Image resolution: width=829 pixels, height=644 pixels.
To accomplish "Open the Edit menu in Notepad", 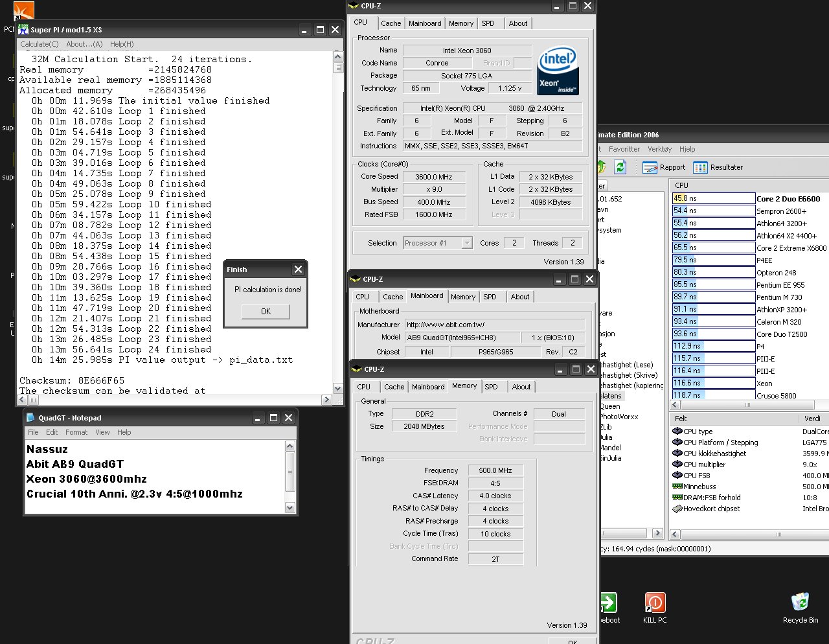I will [x=52, y=432].
